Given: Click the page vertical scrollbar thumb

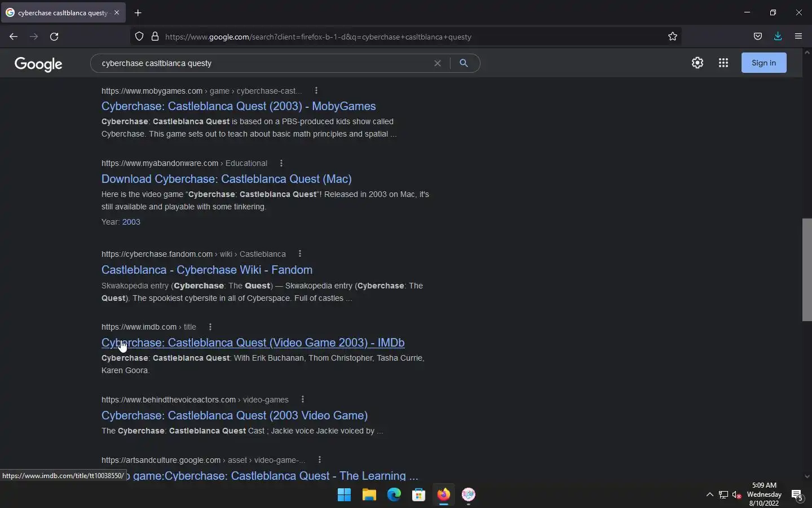Looking at the screenshot, I should (x=807, y=270).
